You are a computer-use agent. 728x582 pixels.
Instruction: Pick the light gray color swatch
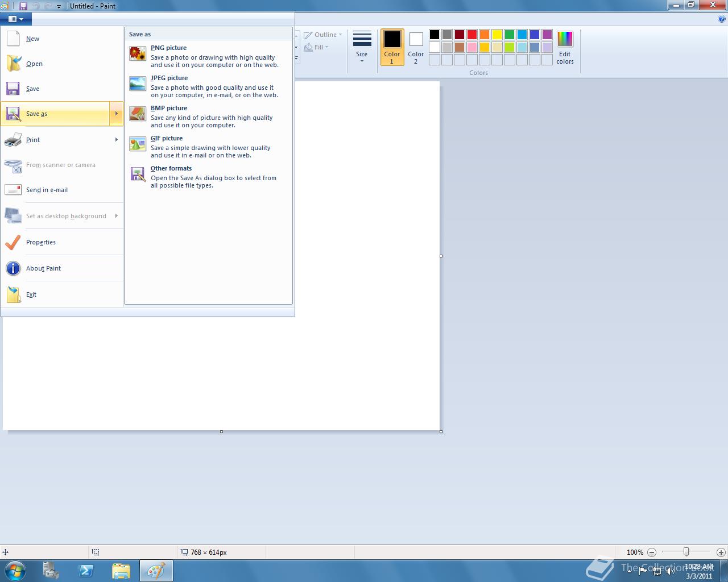[x=447, y=47]
